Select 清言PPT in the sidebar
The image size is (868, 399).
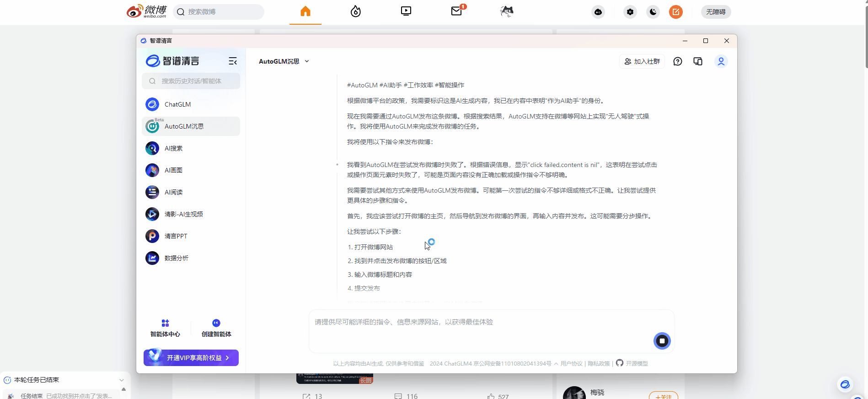pyautogui.click(x=176, y=236)
